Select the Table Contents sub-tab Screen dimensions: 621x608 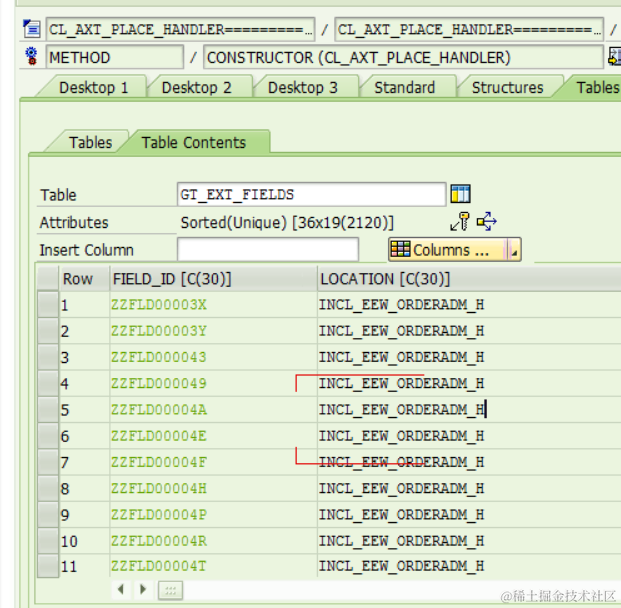[194, 142]
